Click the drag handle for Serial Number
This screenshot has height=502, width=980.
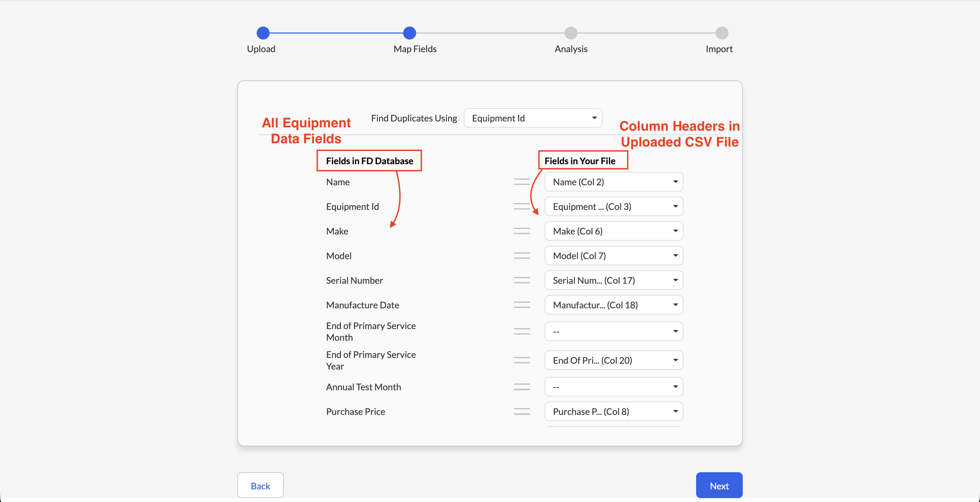click(x=521, y=280)
